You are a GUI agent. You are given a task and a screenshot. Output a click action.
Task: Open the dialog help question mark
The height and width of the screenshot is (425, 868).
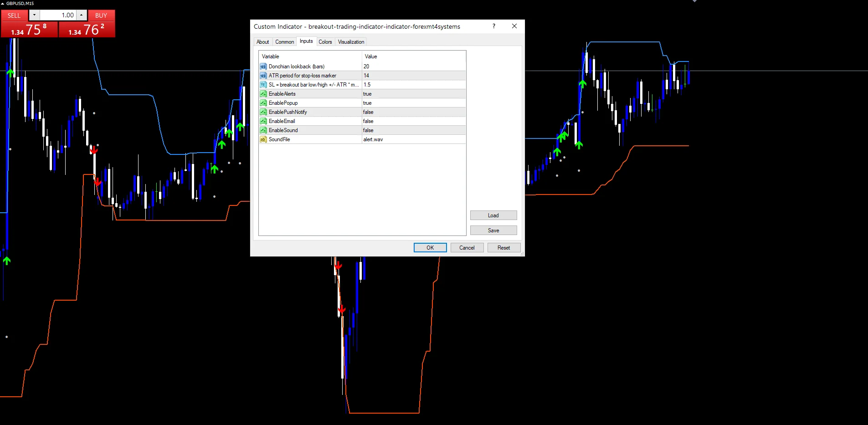click(493, 26)
